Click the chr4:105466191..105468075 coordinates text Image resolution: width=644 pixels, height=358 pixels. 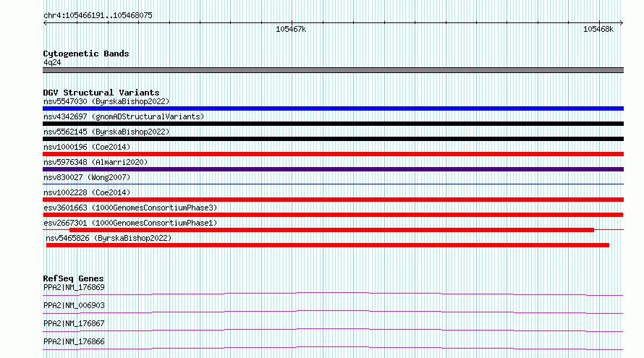[98, 15]
